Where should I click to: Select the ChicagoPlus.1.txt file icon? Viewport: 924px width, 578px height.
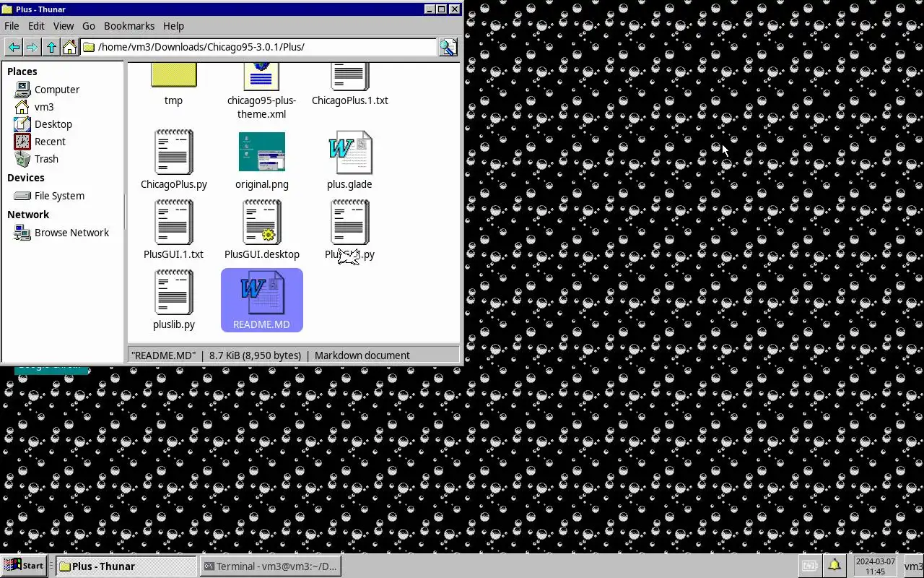click(350, 76)
